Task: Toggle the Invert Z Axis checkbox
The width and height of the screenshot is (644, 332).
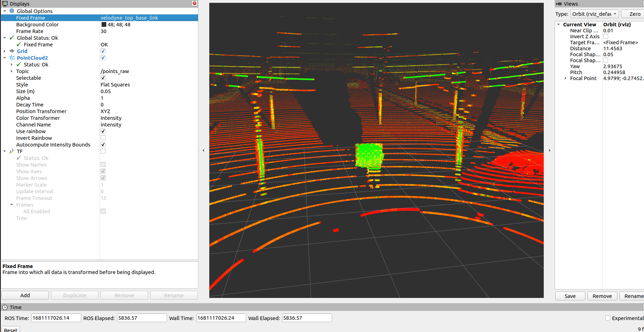Action: point(606,36)
